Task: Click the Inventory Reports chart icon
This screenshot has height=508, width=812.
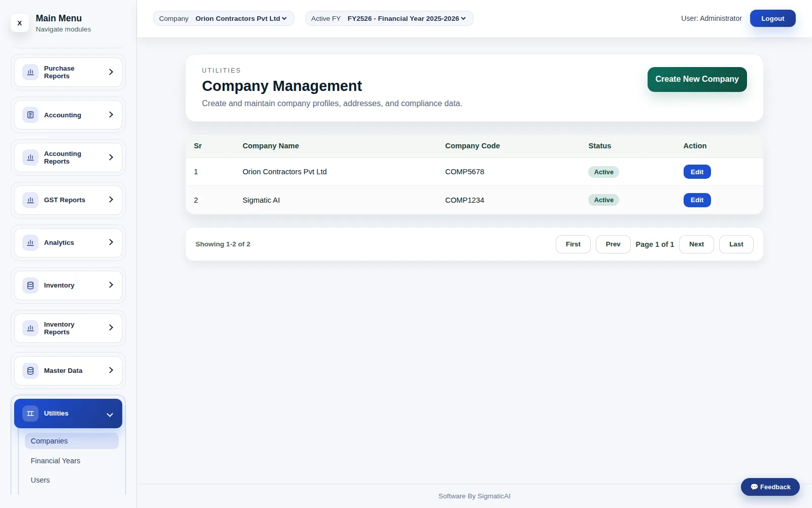Action: pyautogui.click(x=30, y=328)
